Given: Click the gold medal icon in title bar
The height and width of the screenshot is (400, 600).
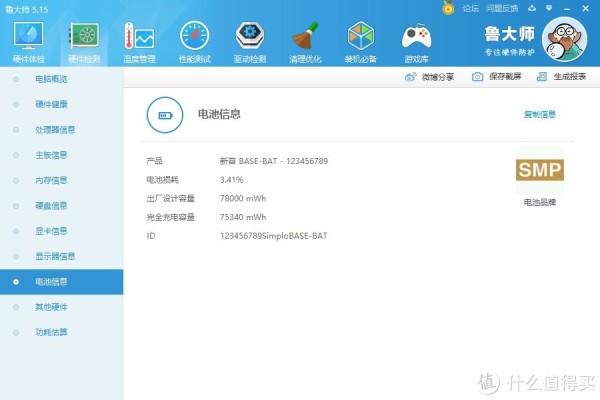Looking at the screenshot, I should click(x=448, y=8).
